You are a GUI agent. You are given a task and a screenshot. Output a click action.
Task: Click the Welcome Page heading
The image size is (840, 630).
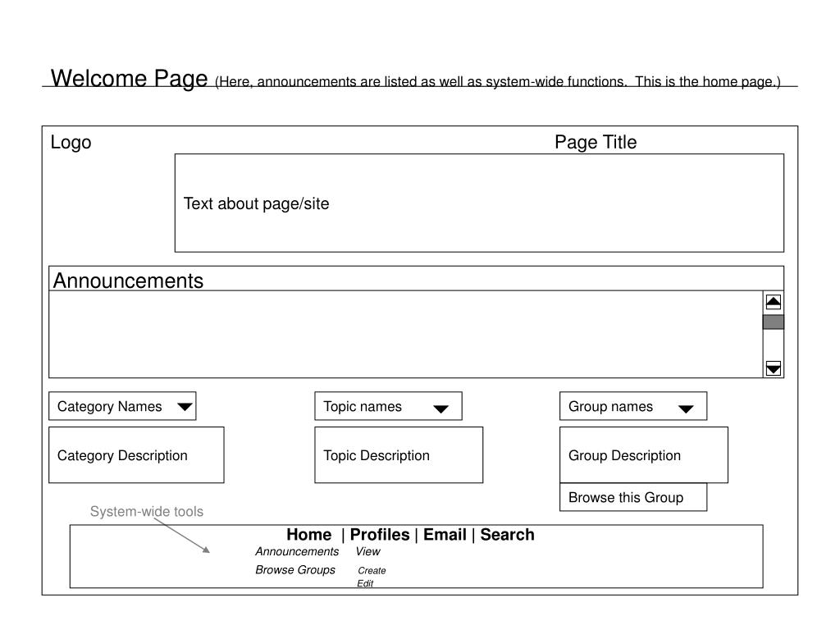pyautogui.click(x=129, y=78)
